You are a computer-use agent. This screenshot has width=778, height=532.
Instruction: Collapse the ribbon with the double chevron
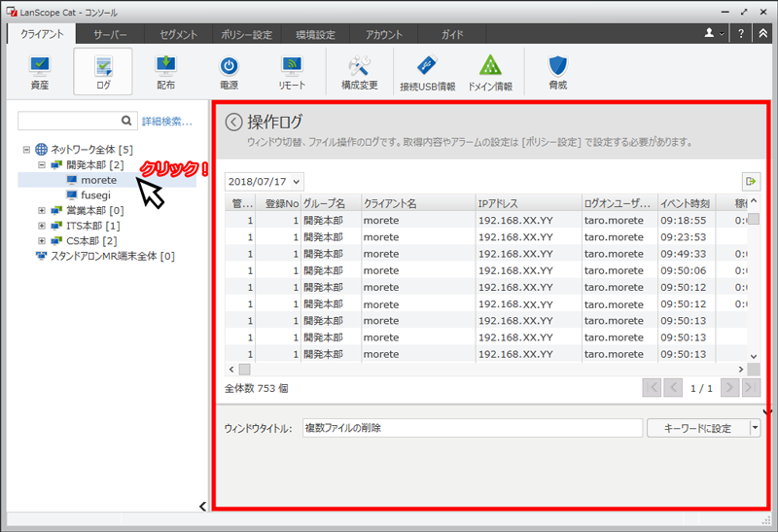pos(763,34)
